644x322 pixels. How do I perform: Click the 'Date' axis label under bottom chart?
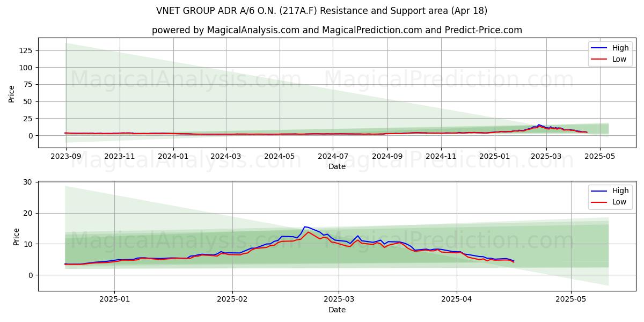[x=337, y=310]
